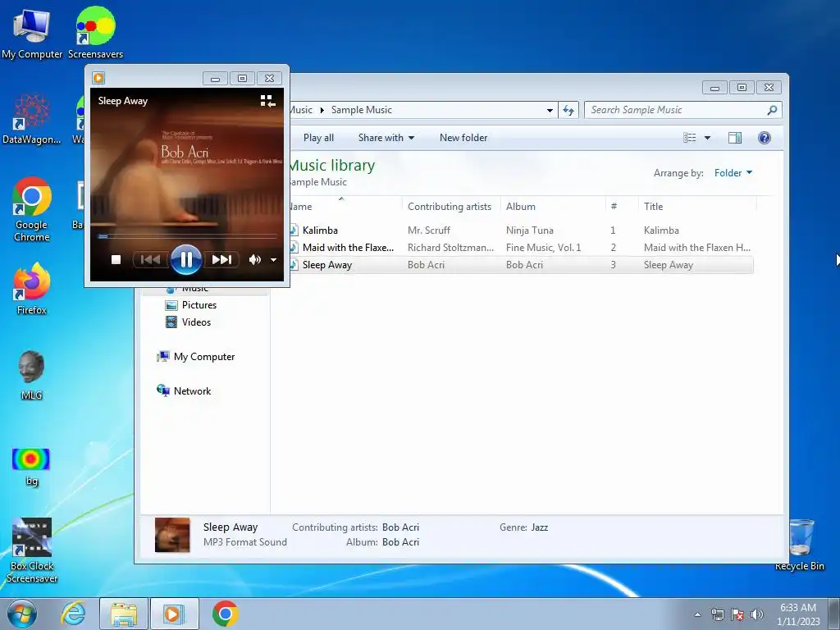Click Sample Music in the address bar

pos(362,110)
